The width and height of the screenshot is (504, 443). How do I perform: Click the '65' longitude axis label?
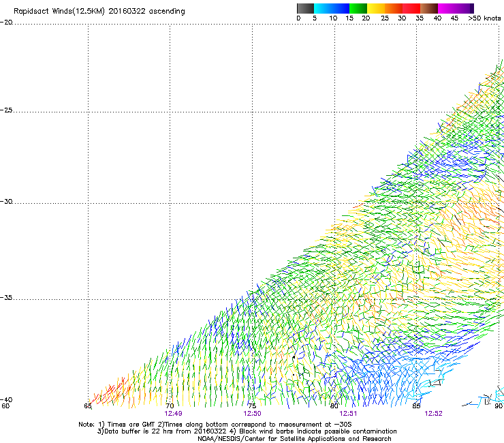[88, 406]
